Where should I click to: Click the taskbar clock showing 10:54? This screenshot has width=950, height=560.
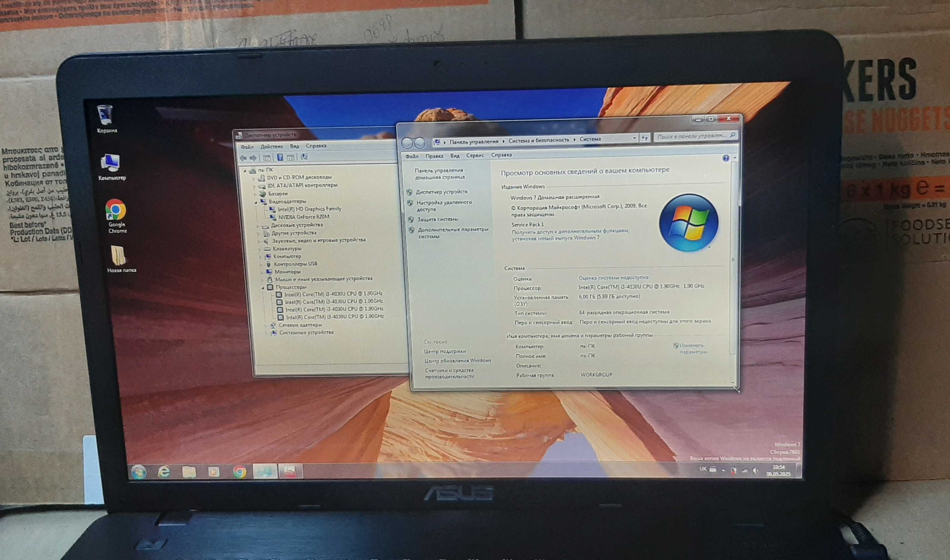coord(778,470)
